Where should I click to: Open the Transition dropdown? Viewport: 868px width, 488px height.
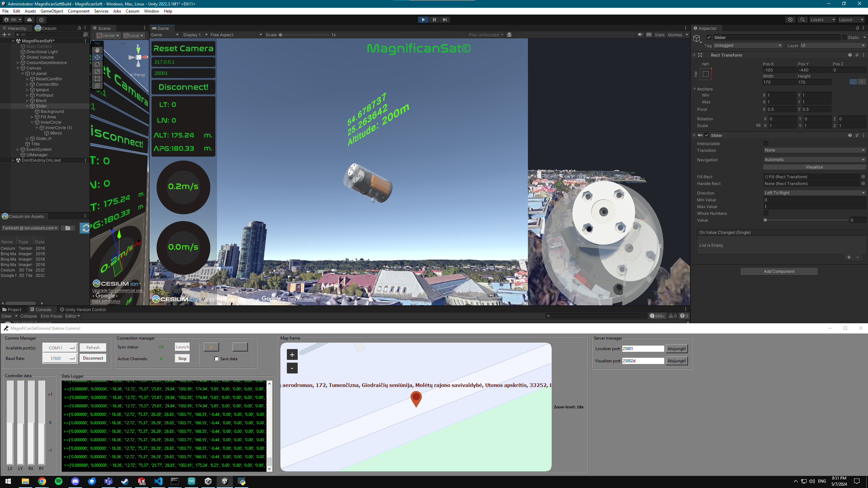814,150
